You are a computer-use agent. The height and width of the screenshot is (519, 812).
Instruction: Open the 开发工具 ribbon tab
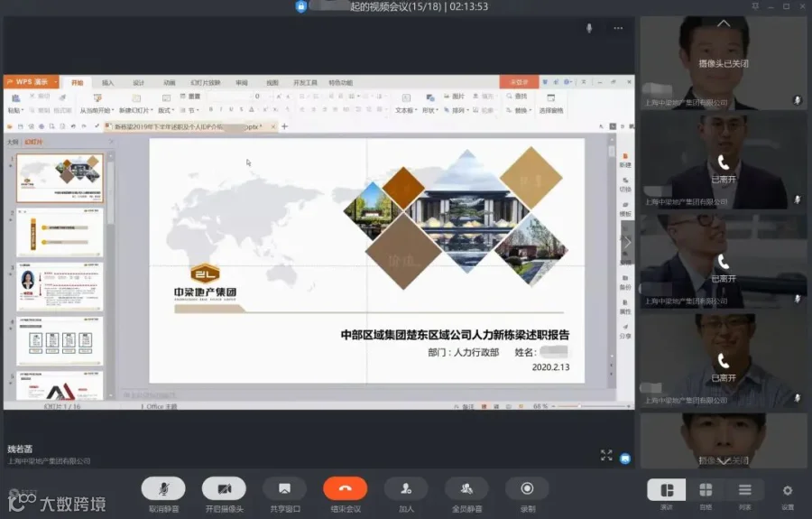point(305,83)
